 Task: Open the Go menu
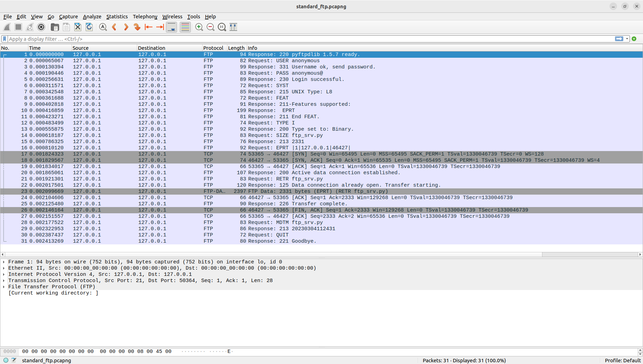[x=51, y=17]
